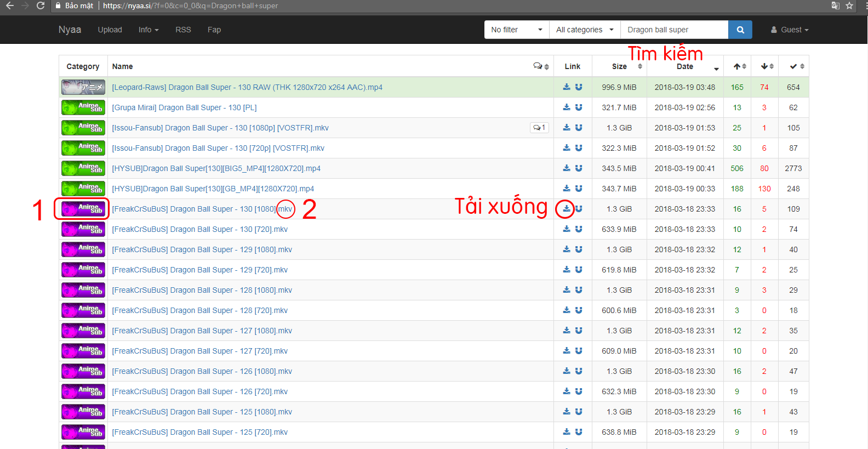Sort by leechers down-arrow column
Viewport: 868px width, 449px height.
coord(765,66)
